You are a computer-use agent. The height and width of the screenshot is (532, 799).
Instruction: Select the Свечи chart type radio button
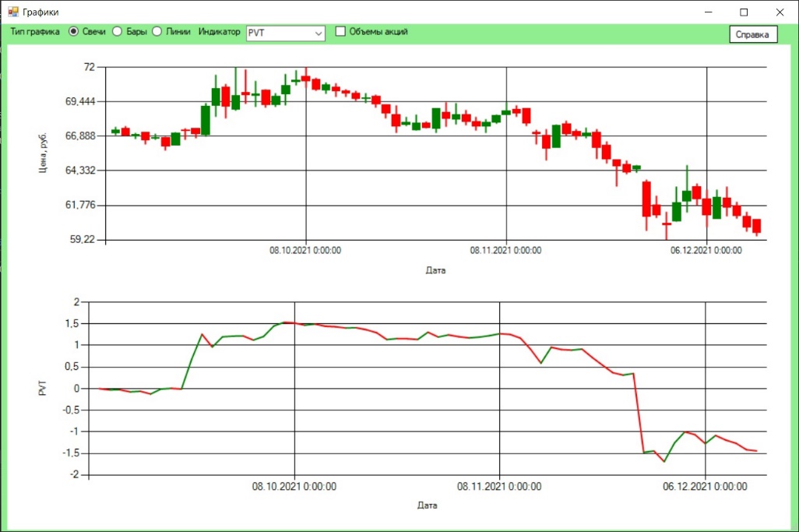74,32
